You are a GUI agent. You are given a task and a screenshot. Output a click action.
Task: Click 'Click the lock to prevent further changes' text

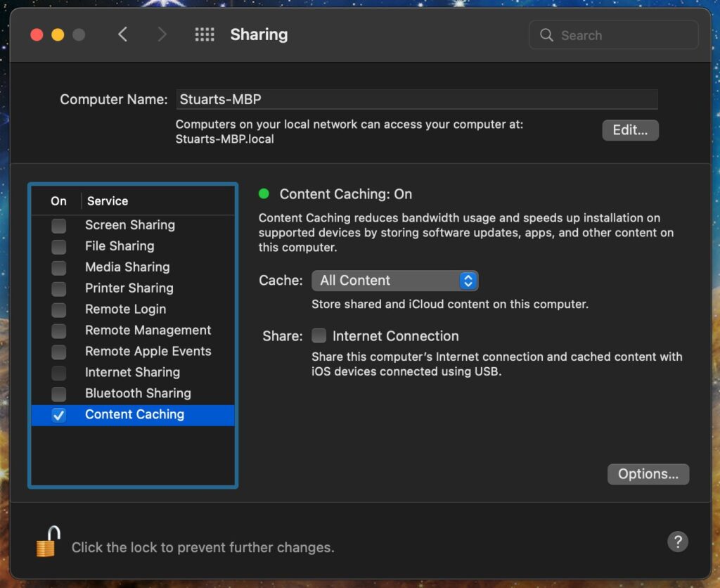pos(203,548)
